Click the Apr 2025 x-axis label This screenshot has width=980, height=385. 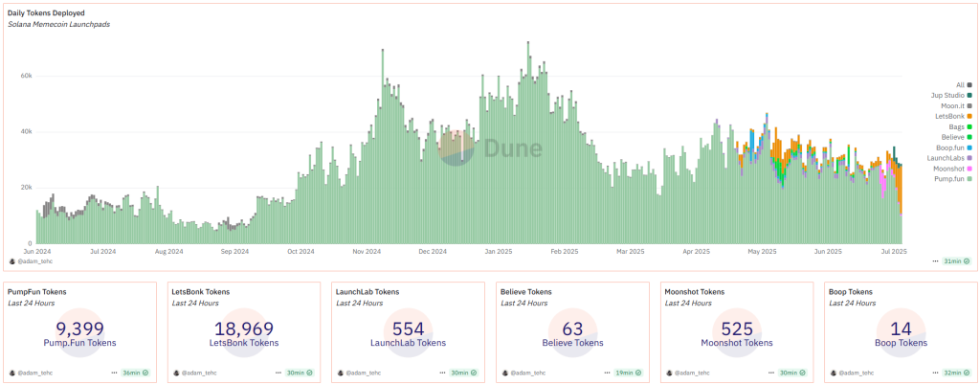tap(696, 252)
